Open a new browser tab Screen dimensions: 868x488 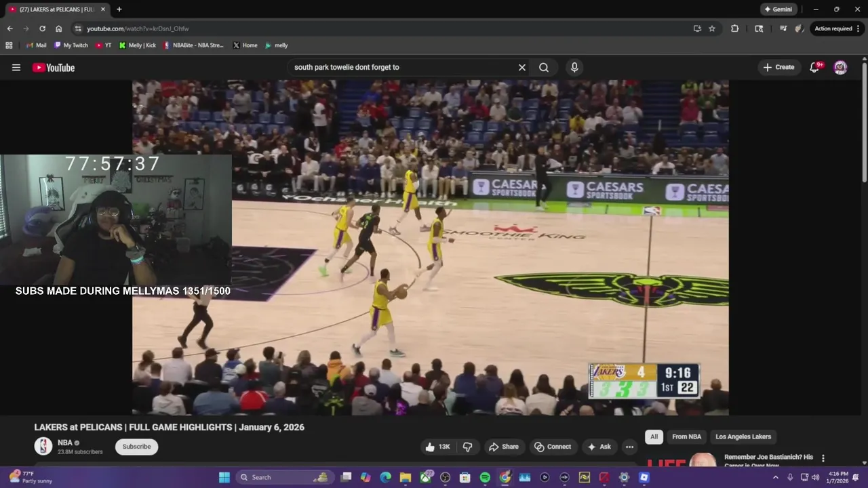119,9
